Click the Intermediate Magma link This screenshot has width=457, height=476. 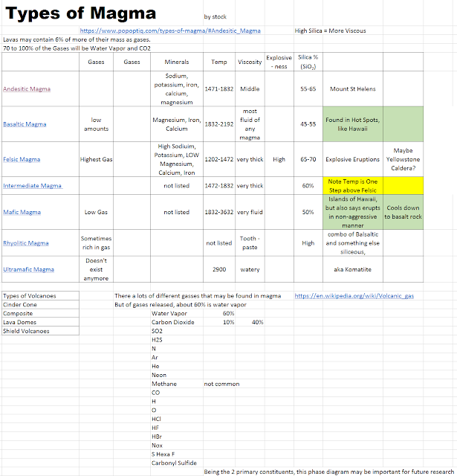click(x=33, y=186)
